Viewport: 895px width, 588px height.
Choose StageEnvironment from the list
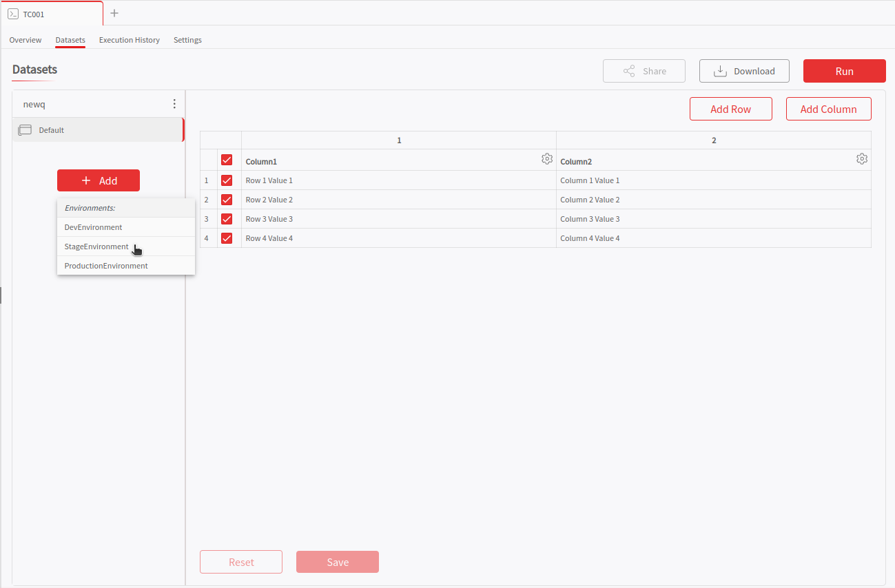126,246
